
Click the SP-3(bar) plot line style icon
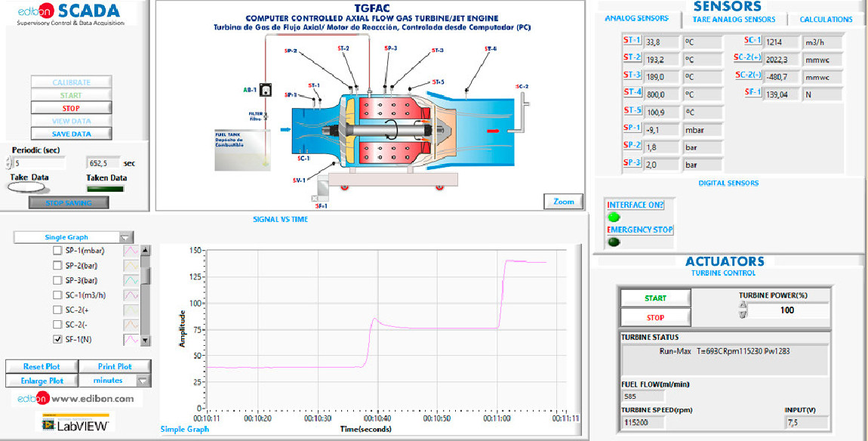coord(131,280)
